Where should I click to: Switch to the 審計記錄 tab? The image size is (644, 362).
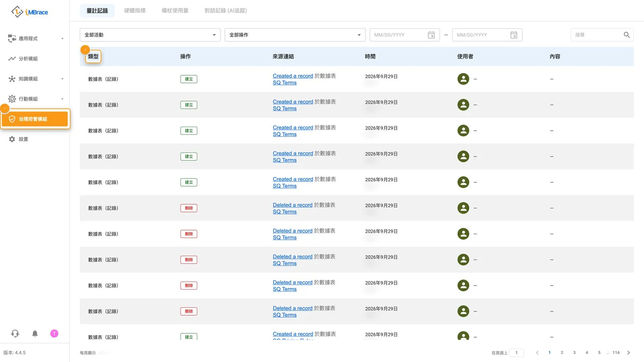tap(97, 10)
